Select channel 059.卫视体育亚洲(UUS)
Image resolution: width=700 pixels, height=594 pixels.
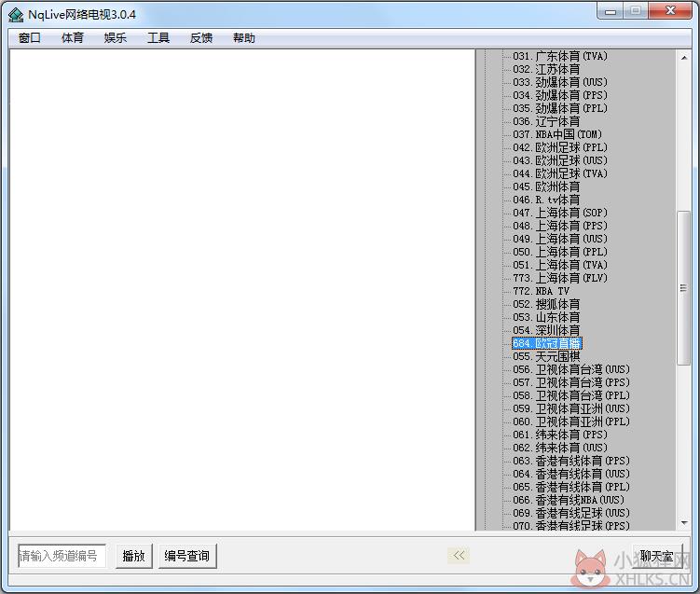pos(571,408)
